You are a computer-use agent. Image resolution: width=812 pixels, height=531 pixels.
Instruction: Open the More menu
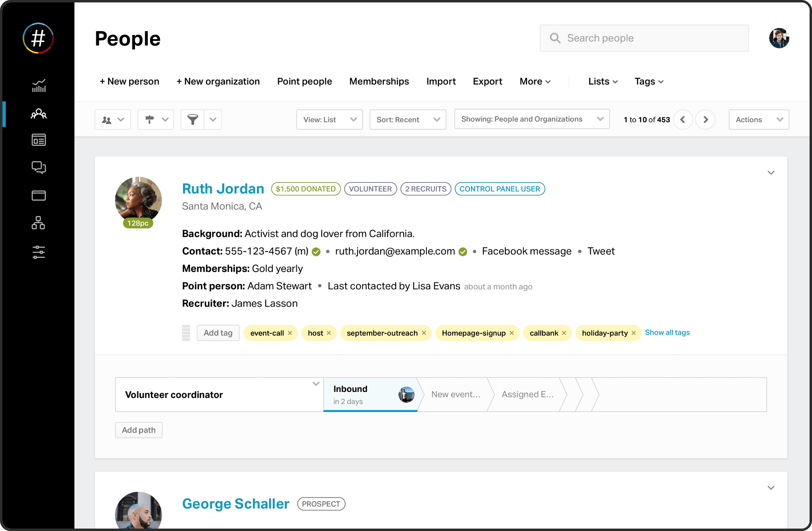coord(535,81)
